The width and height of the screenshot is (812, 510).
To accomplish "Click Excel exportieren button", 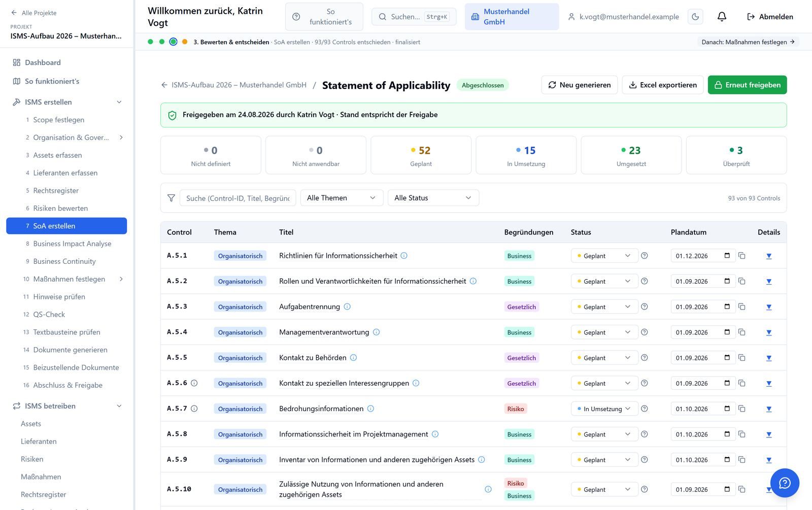I will pyautogui.click(x=663, y=85).
